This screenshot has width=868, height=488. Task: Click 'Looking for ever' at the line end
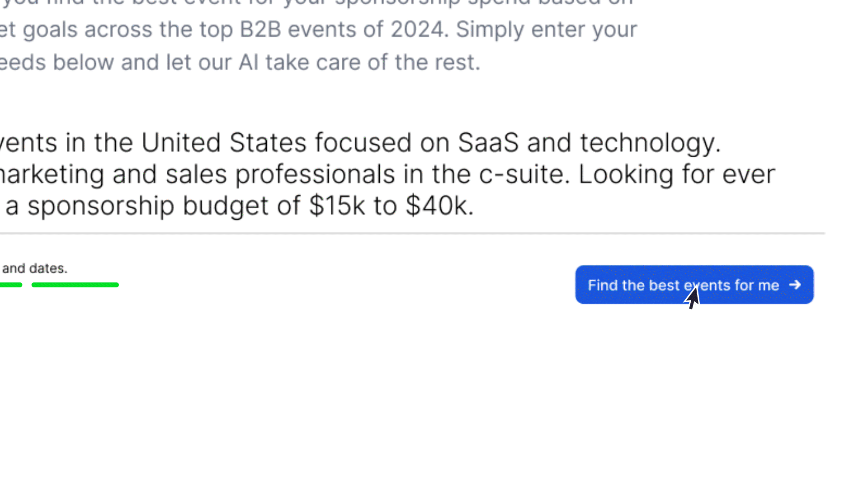677,174
